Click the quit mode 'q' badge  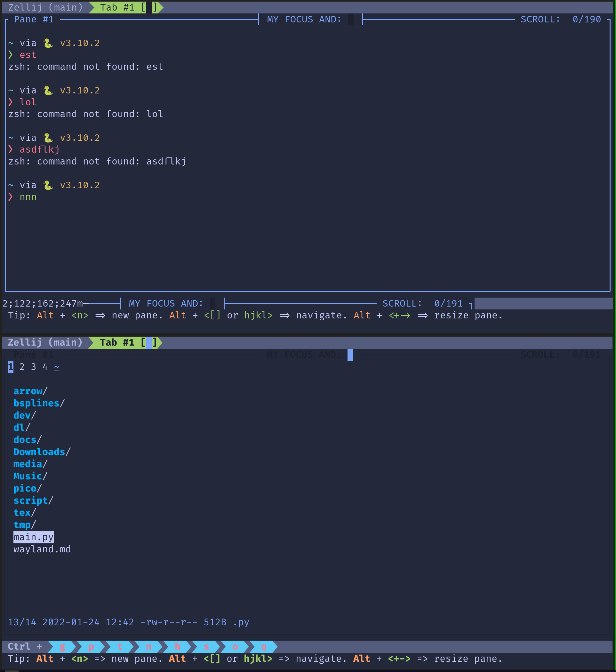point(264,647)
